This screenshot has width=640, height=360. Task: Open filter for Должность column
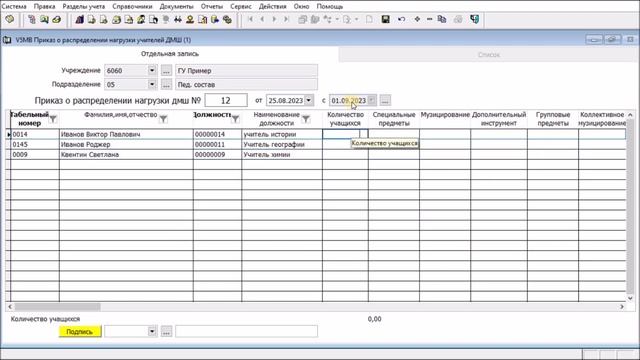(x=235, y=119)
